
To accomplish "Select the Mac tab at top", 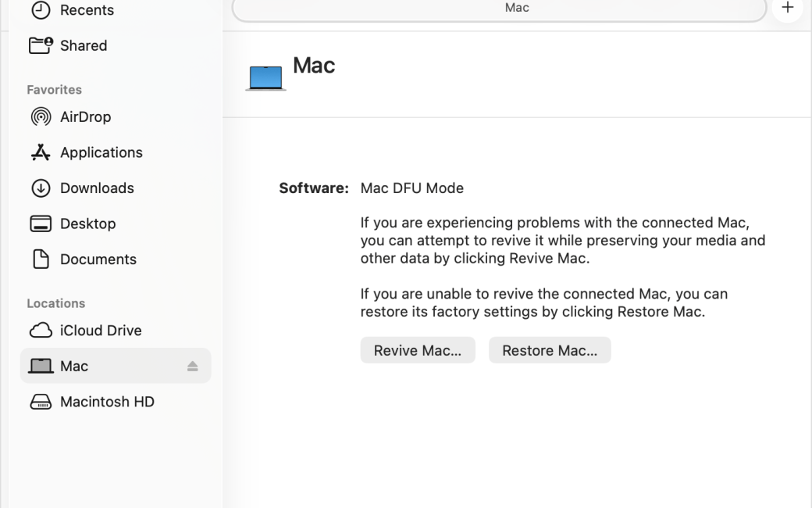I will [x=499, y=9].
